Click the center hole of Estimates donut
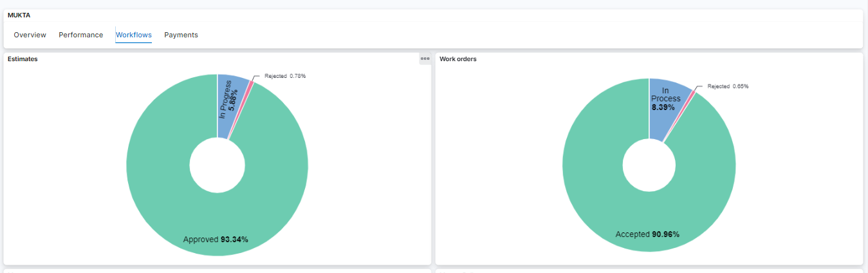Viewport: 868px width, 273px height. [217, 165]
